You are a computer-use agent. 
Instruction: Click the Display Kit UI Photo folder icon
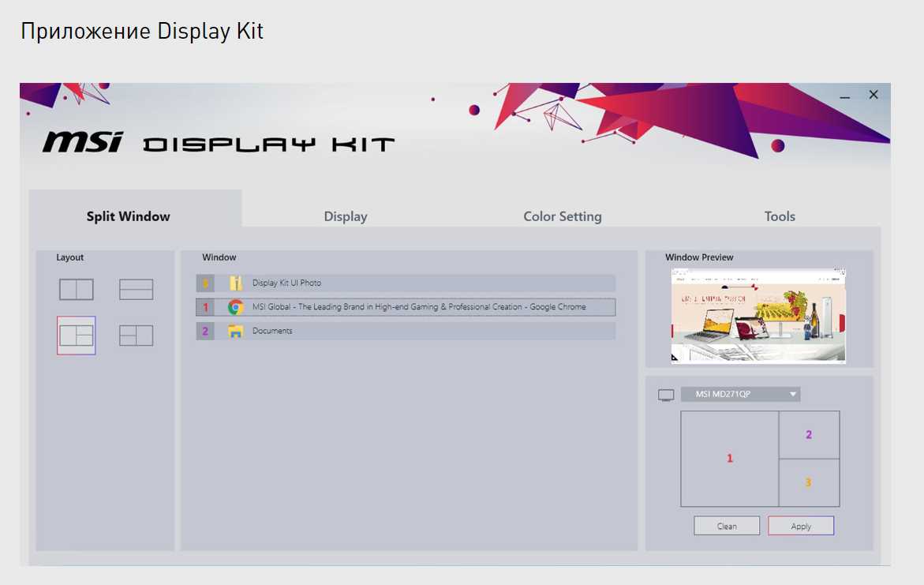(x=235, y=283)
